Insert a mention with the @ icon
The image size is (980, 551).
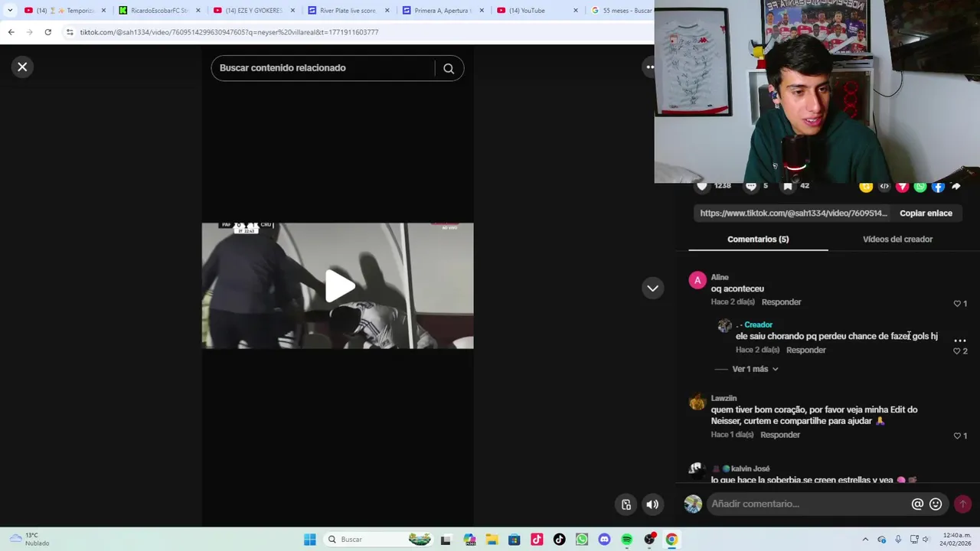(917, 504)
